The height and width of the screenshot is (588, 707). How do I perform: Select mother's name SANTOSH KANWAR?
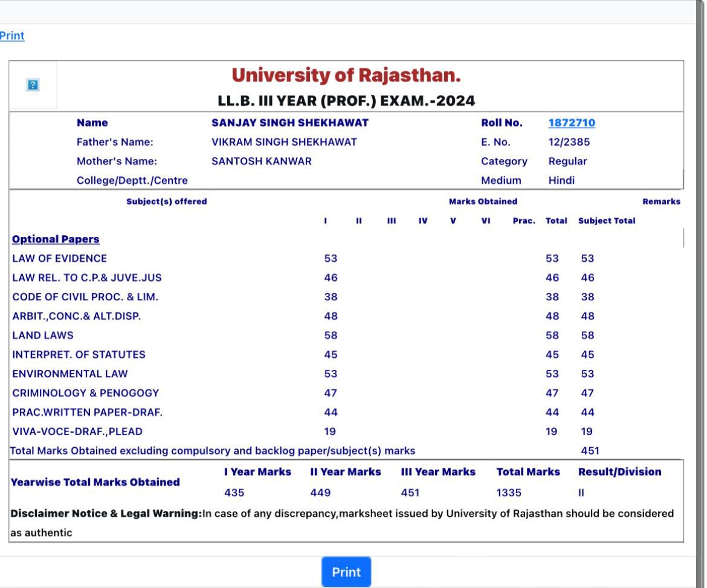262,161
